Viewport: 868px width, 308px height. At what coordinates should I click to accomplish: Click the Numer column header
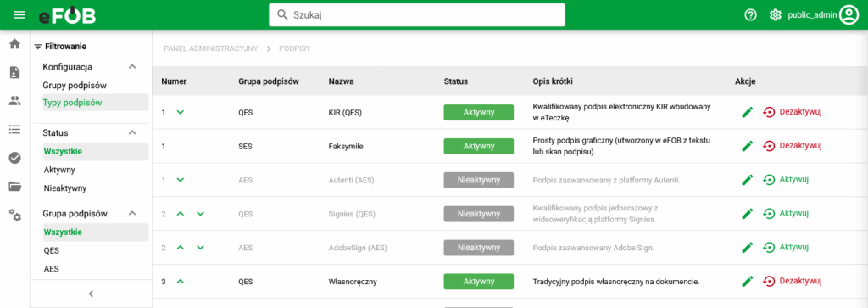point(174,81)
